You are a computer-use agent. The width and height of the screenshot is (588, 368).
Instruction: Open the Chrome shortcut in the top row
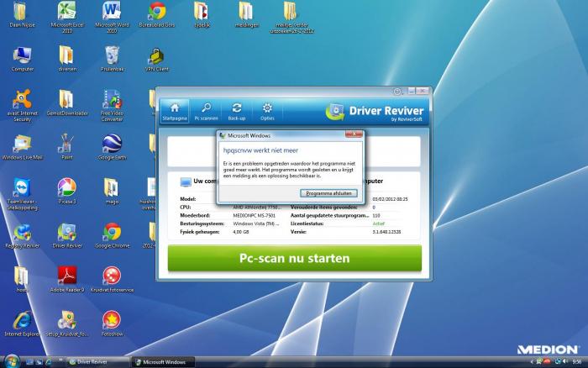click(157, 15)
